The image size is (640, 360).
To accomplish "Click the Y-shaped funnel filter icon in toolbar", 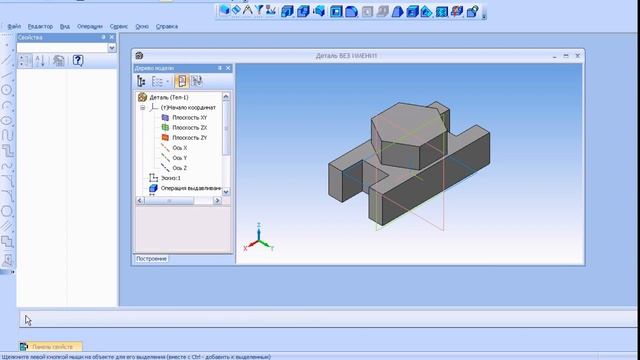I will [x=259, y=10].
